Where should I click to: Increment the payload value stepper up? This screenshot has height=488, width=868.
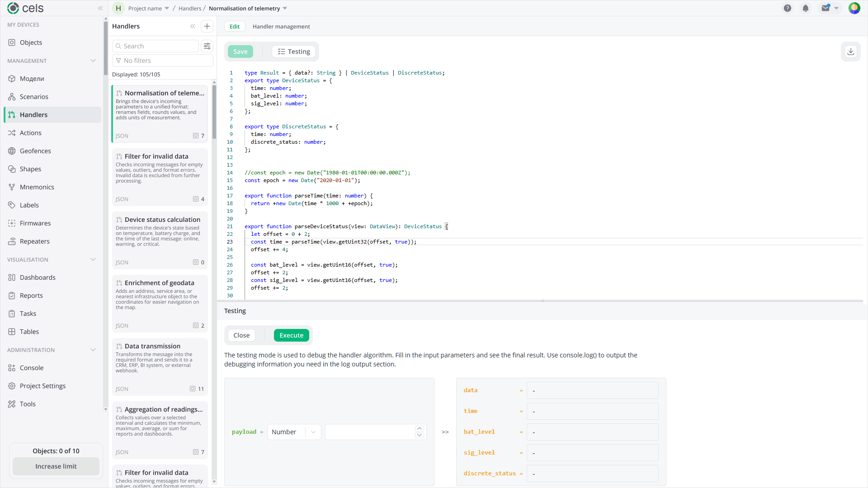tap(420, 428)
